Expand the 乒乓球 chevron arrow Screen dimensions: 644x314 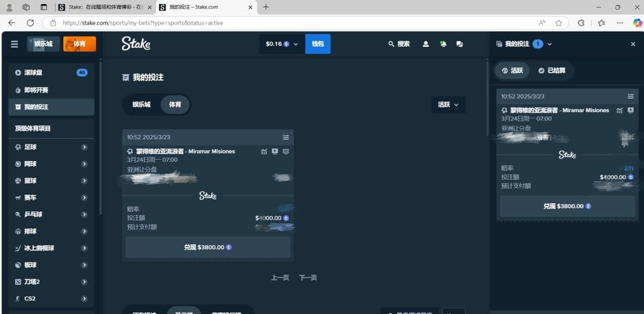pyautogui.click(x=84, y=214)
